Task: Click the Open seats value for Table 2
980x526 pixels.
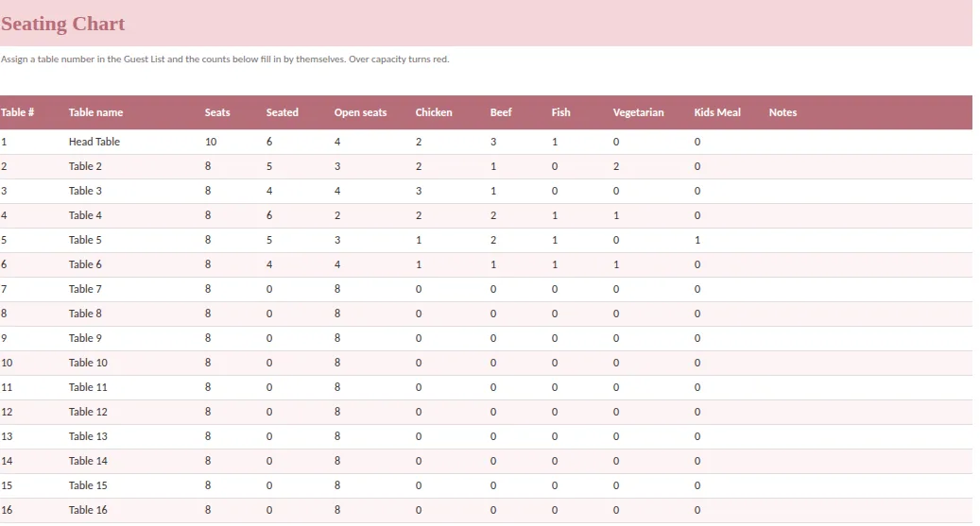Action: 337,166
